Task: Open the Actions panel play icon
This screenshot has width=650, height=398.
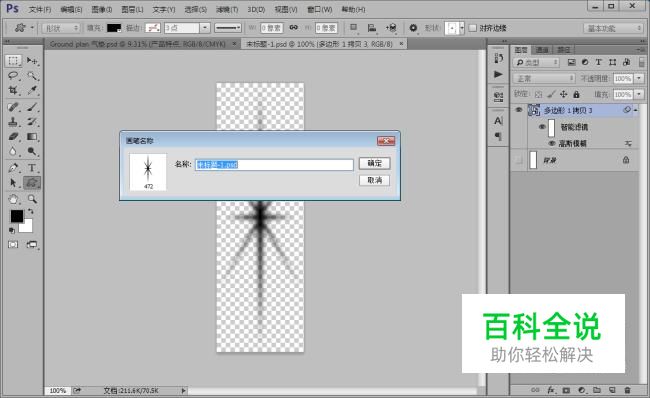Action: point(498,74)
